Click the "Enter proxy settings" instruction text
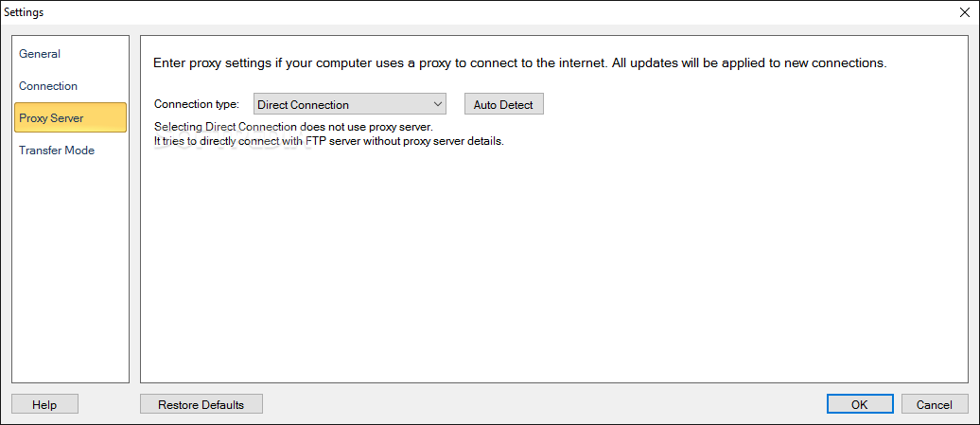The height and width of the screenshot is (425, 980). click(x=519, y=64)
